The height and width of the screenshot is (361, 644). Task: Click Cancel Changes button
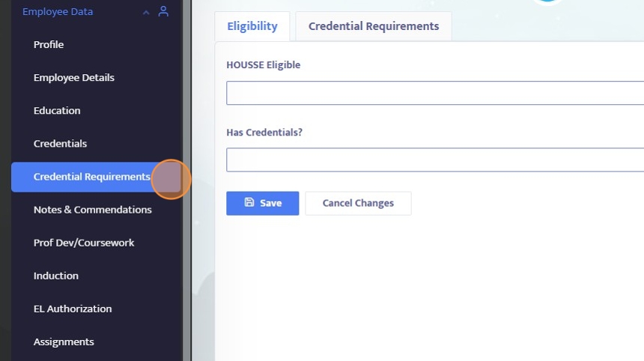[358, 203]
